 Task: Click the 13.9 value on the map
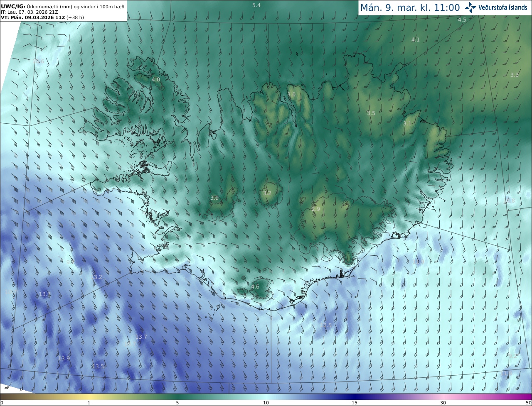click(64, 358)
